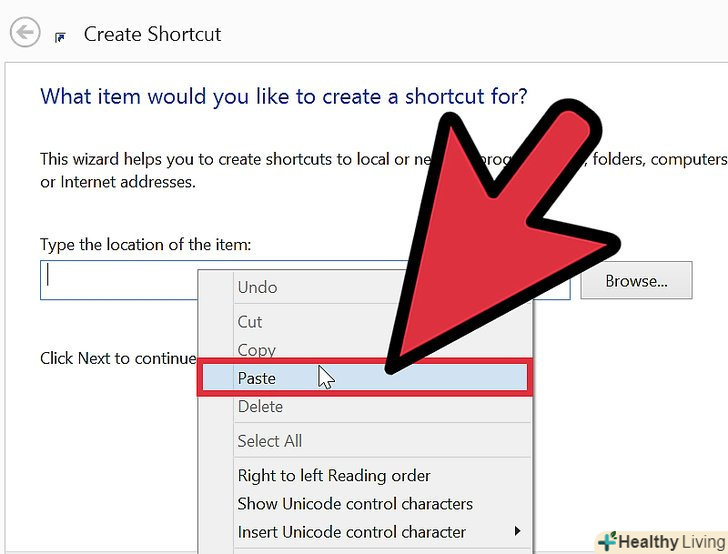Toggle Show Unicode control characters

pyautogui.click(x=365, y=504)
